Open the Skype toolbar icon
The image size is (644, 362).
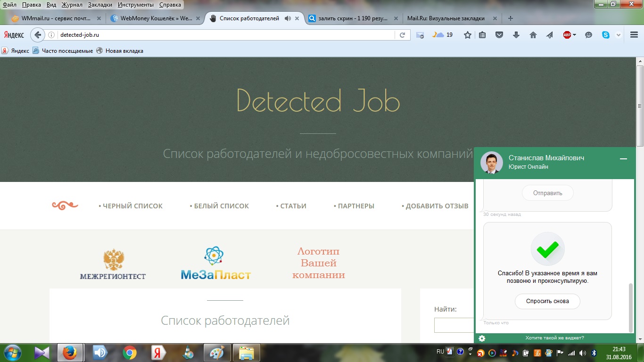[x=605, y=35]
